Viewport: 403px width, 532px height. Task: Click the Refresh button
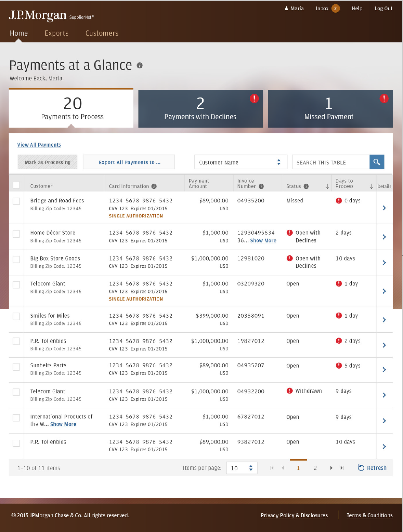(x=372, y=468)
